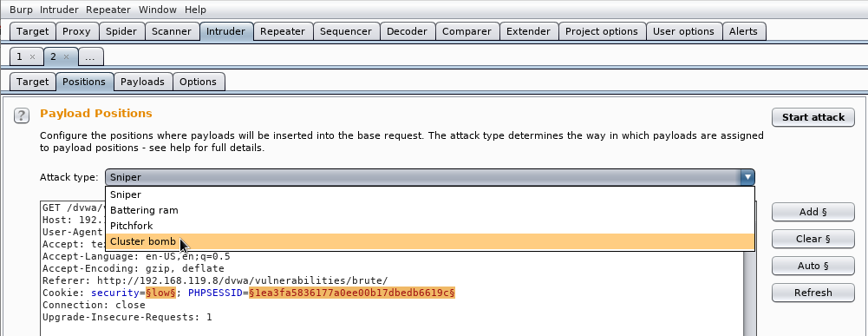
Task: Click the Connection: close line
Action: 95,305
